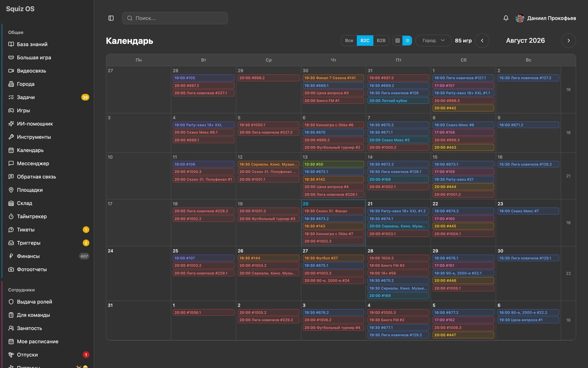Click the Август 2026 month label
Screen dimensions: 588x368
click(526, 40)
